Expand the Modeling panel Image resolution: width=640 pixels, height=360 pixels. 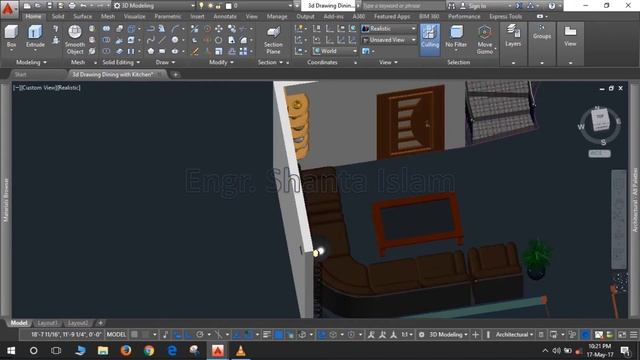31,62
